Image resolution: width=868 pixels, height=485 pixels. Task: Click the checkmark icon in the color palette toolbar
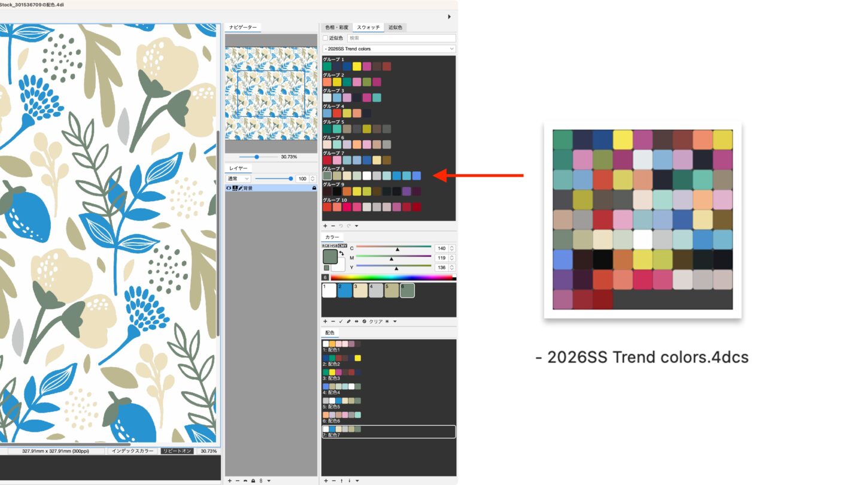(341, 322)
